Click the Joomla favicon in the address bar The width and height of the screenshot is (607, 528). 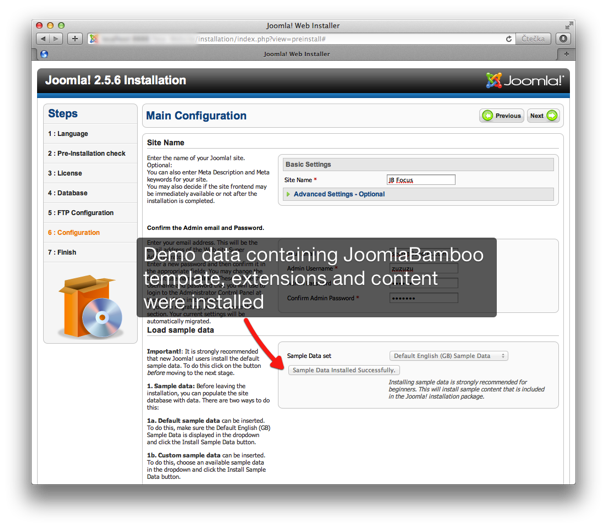[93, 39]
